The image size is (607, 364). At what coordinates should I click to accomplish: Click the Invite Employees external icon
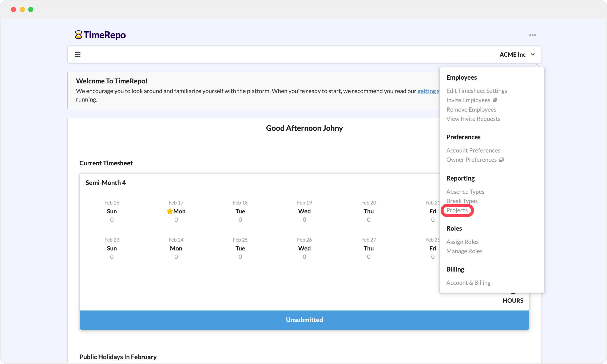495,100
